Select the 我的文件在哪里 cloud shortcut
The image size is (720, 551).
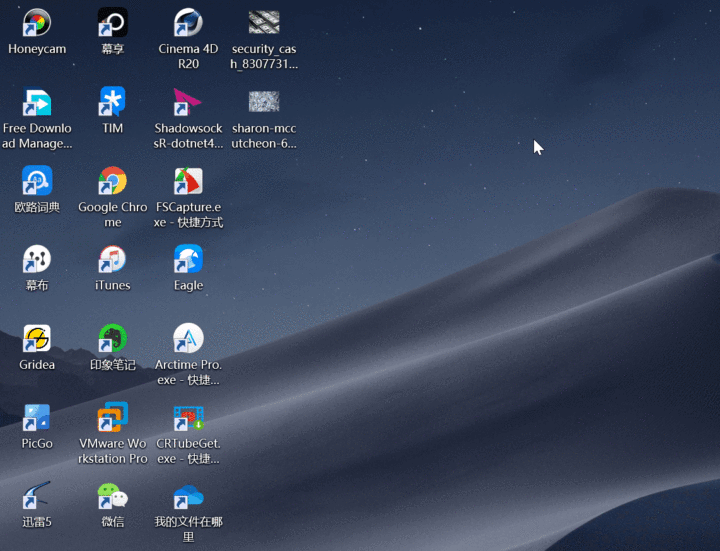188,497
